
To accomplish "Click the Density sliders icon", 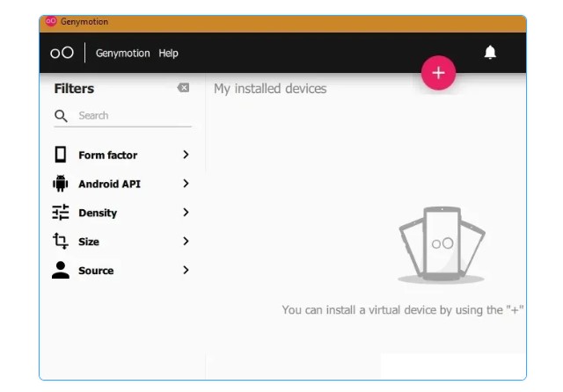I will pos(61,213).
